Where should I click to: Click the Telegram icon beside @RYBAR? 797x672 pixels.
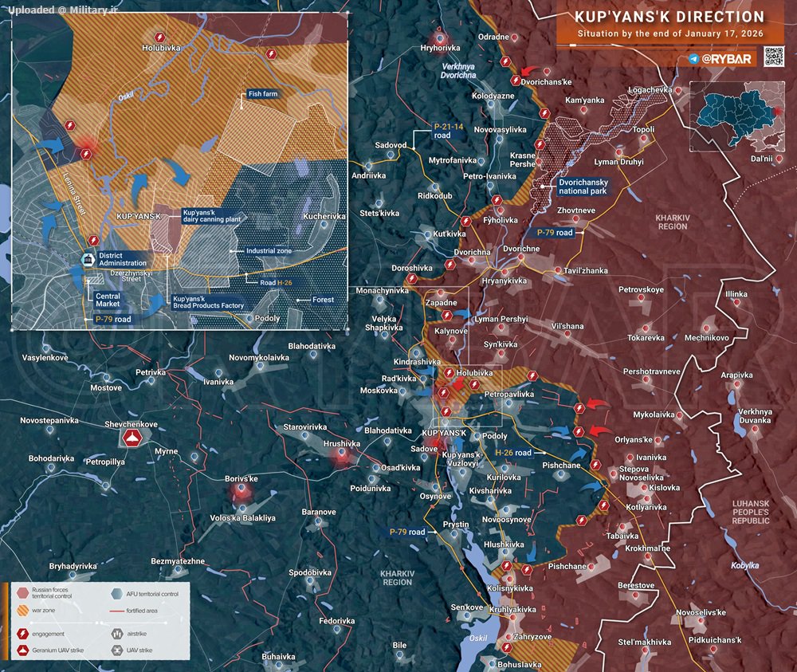coord(694,59)
